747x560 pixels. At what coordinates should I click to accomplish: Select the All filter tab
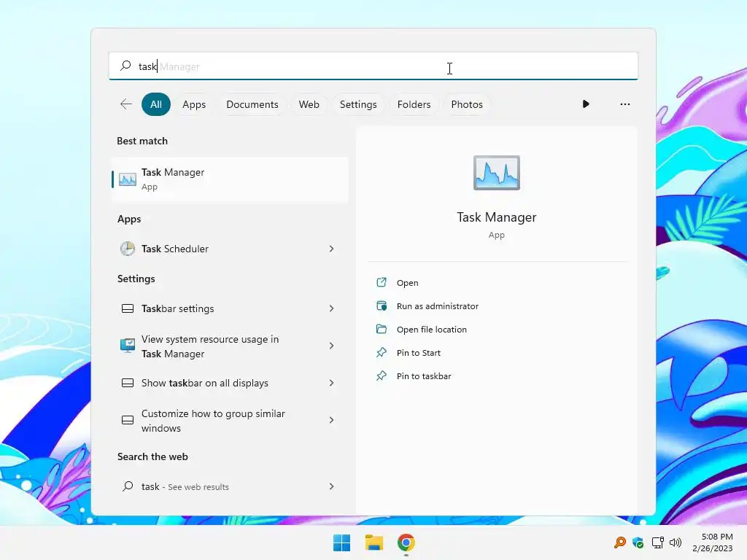click(156, 104)
